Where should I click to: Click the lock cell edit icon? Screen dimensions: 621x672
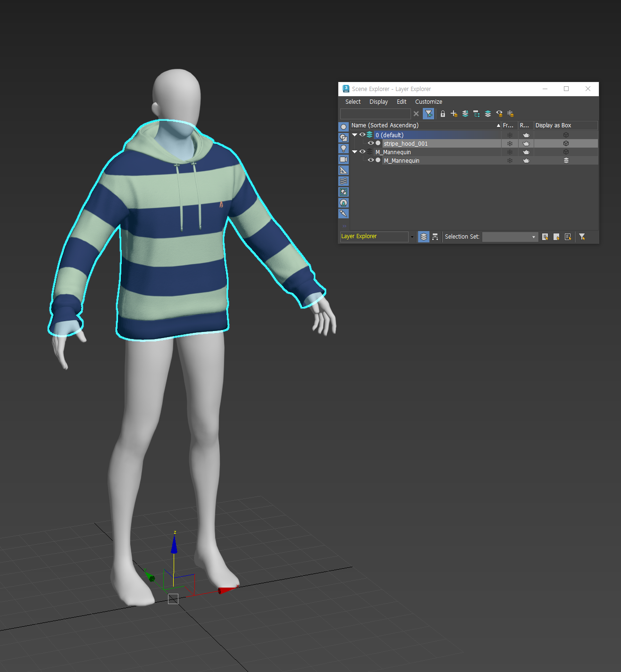click(443, 114)
